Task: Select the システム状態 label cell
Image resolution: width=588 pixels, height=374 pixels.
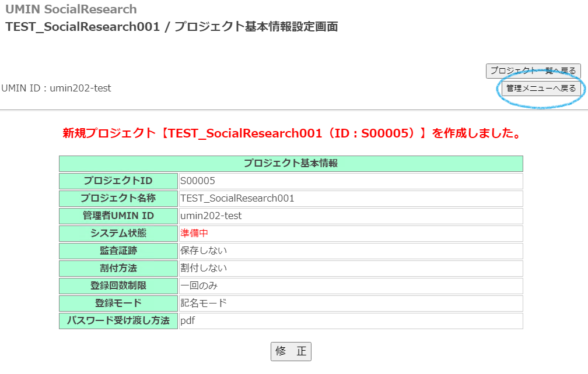Action: click(118, 234)
